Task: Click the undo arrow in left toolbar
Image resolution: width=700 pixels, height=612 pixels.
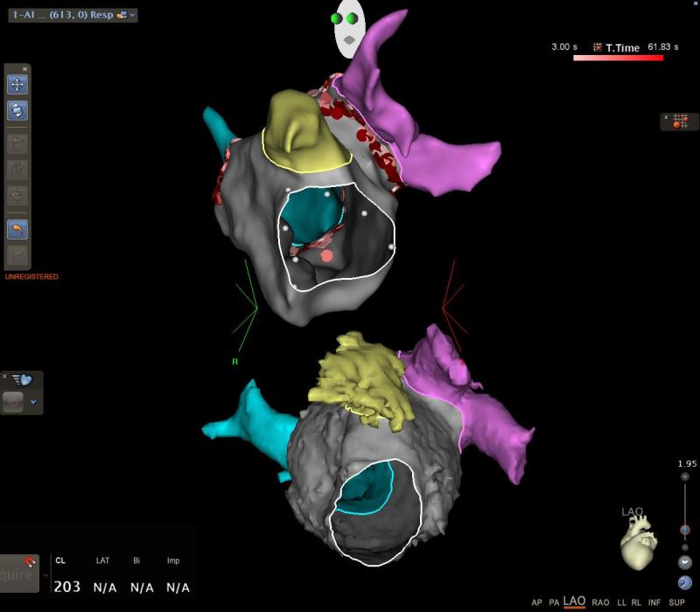Action: tap(17, 228)
